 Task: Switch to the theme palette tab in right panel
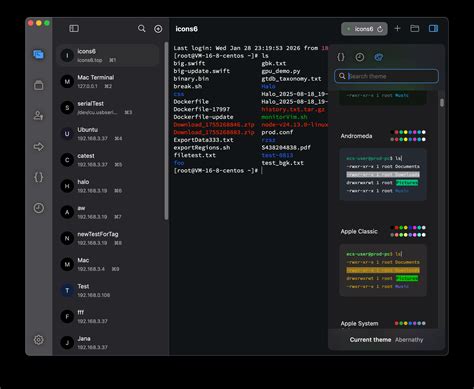pos(378,57)
